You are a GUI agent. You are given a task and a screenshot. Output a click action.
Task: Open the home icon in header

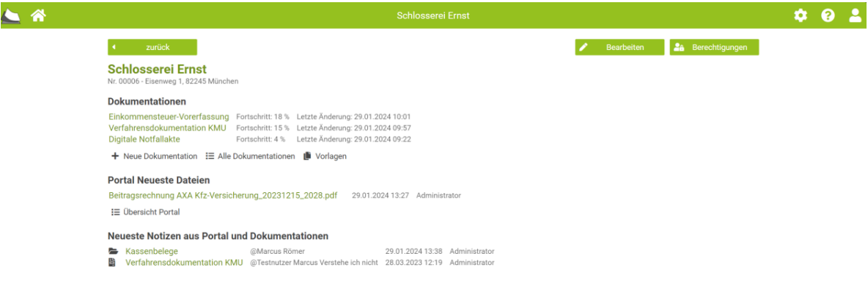pos(37,15)
